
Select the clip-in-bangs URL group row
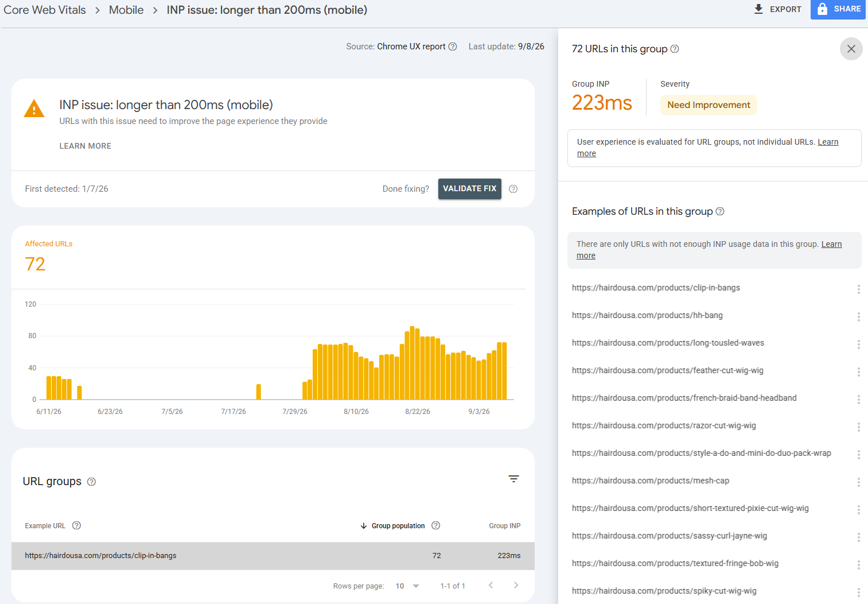[273, 556]
